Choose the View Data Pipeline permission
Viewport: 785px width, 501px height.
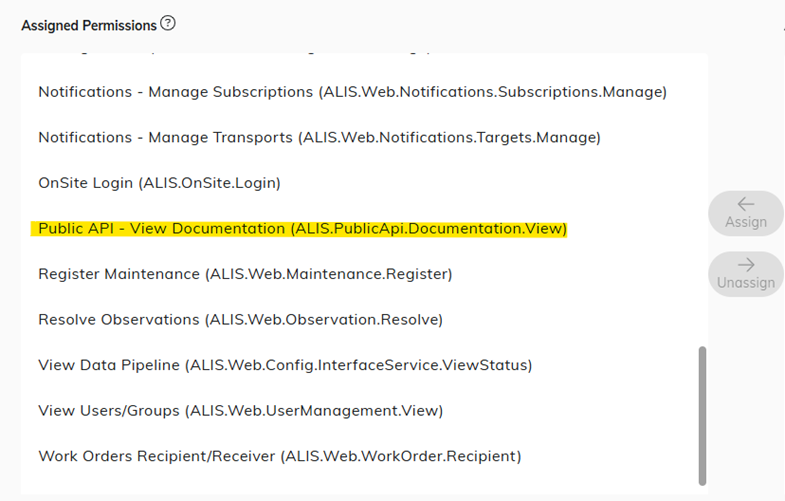(285, 365)
